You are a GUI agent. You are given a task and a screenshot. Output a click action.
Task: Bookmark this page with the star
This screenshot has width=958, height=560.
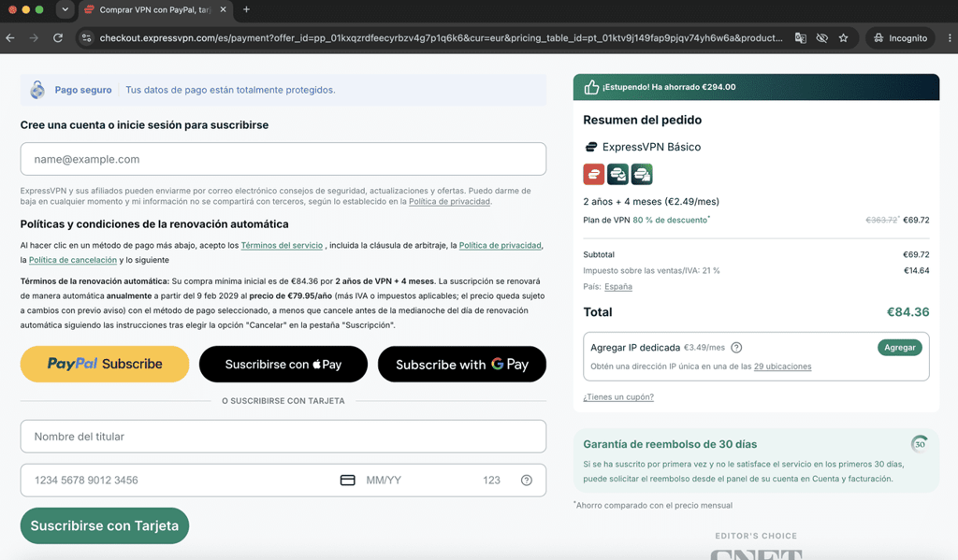click(x=843, y=37)
